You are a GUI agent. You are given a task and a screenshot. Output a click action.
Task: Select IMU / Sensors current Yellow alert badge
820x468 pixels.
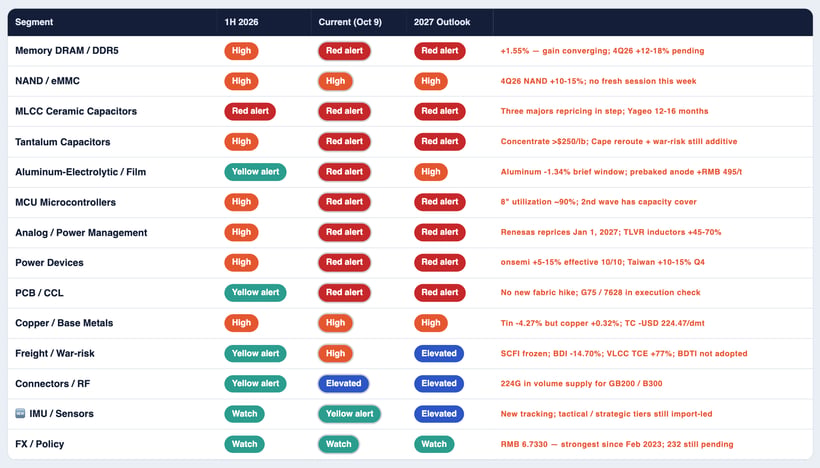pos(349,414)
